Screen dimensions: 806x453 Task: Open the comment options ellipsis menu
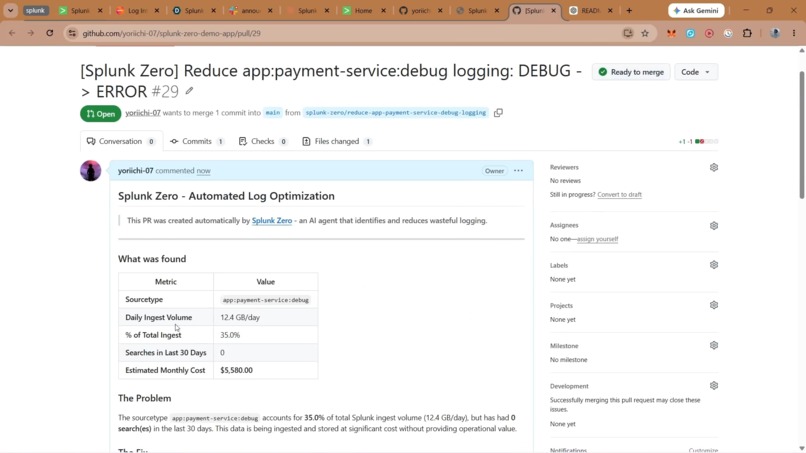pyautogui.click(x=518, y=171)
